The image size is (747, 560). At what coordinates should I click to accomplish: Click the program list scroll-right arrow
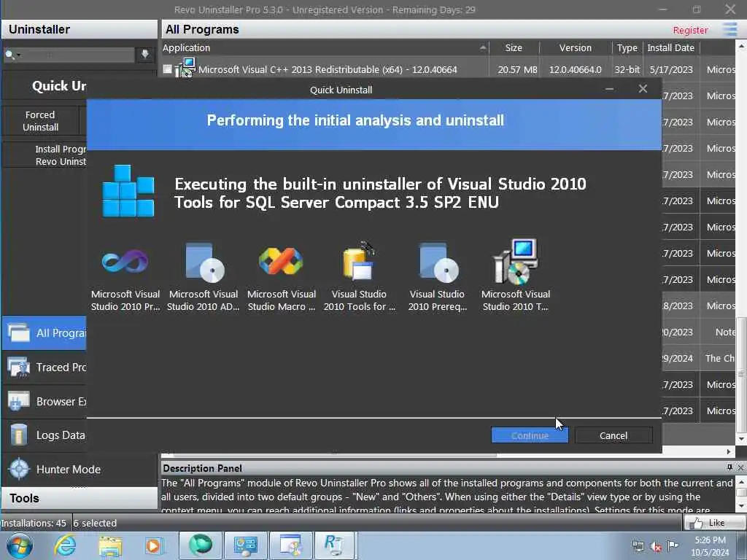click(x=728, y=451)
